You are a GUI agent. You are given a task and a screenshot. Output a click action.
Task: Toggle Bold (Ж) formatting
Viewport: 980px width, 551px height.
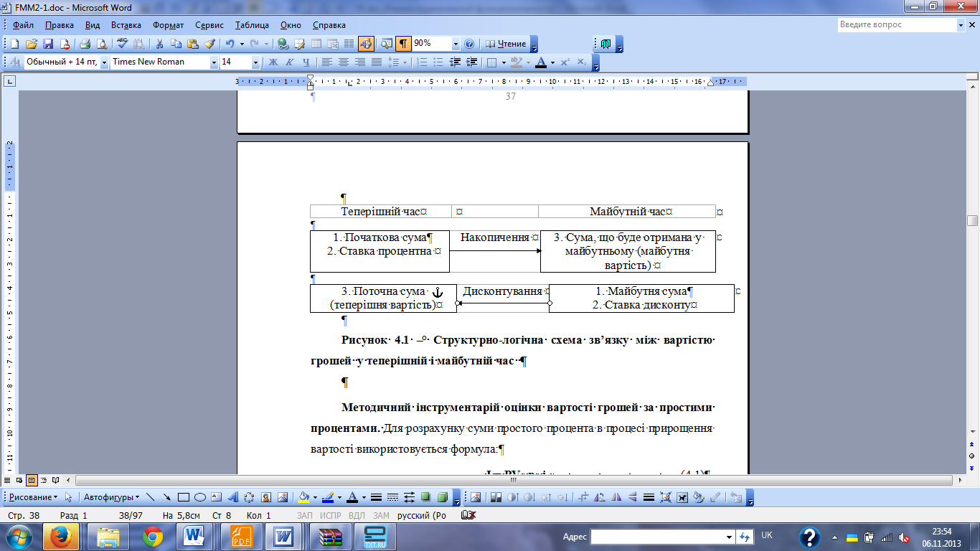coord(273,62)
